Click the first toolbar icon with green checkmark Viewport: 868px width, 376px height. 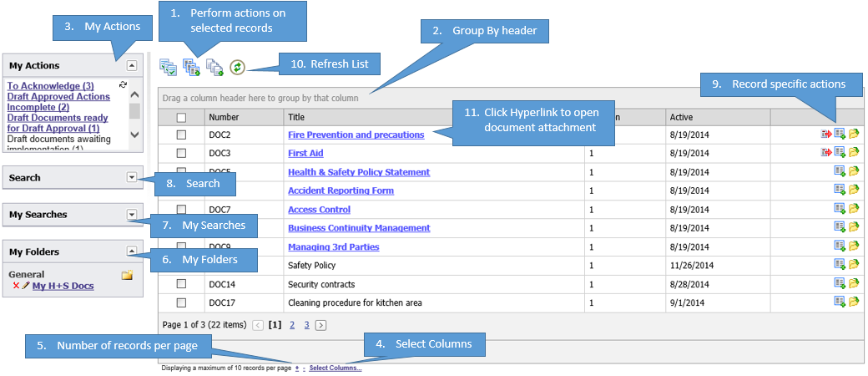168,67
